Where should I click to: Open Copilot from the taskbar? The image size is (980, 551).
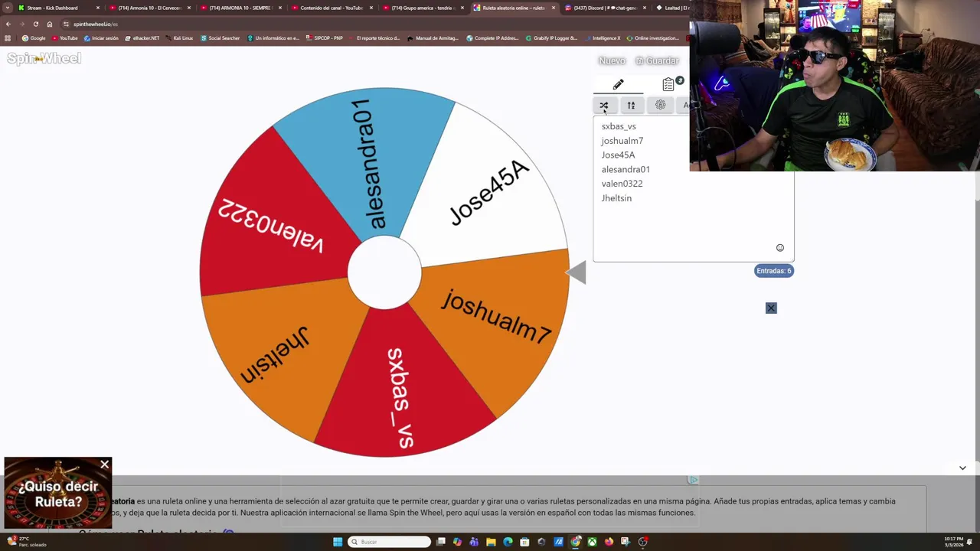tap(457, 542)
